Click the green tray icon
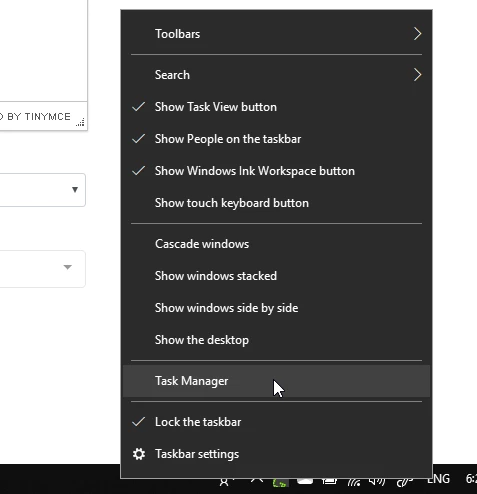The height and width of the screenshot is (494, 477). (x=280, y=482)
